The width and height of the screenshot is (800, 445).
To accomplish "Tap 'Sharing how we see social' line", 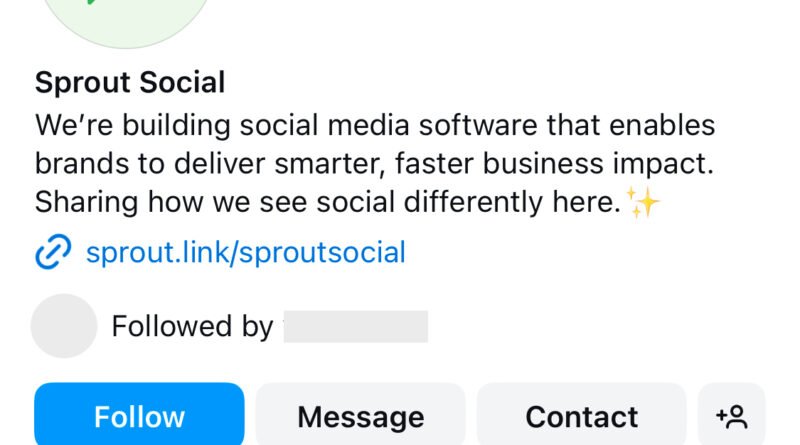I will tap(330, 203).
